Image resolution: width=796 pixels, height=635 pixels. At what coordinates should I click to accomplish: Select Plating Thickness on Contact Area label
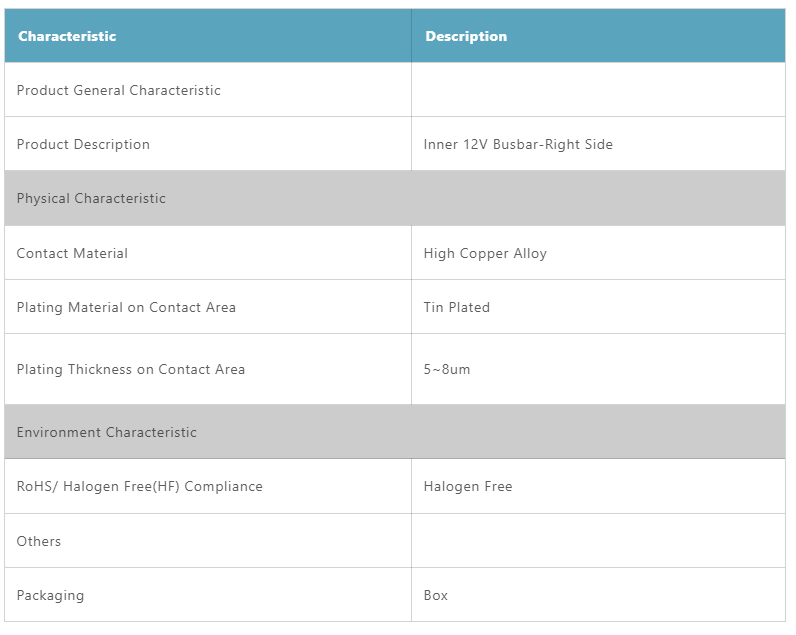click(x=131, y=369)
